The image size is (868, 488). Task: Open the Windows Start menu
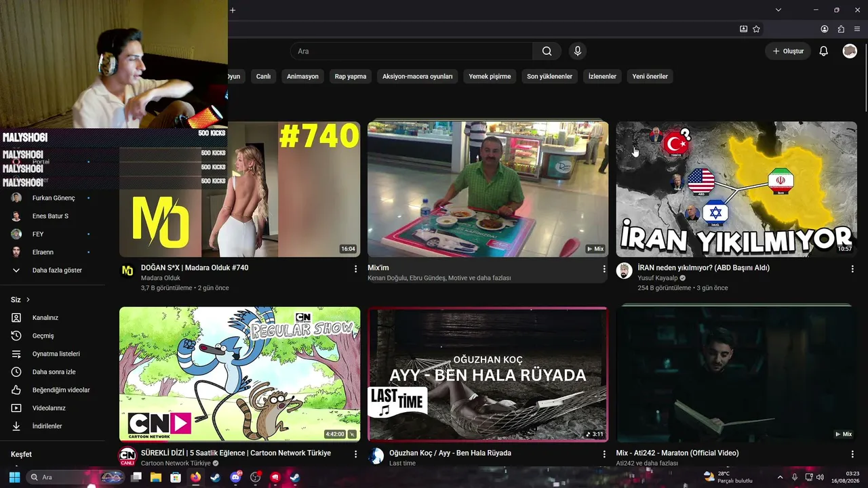click(14, 477)
